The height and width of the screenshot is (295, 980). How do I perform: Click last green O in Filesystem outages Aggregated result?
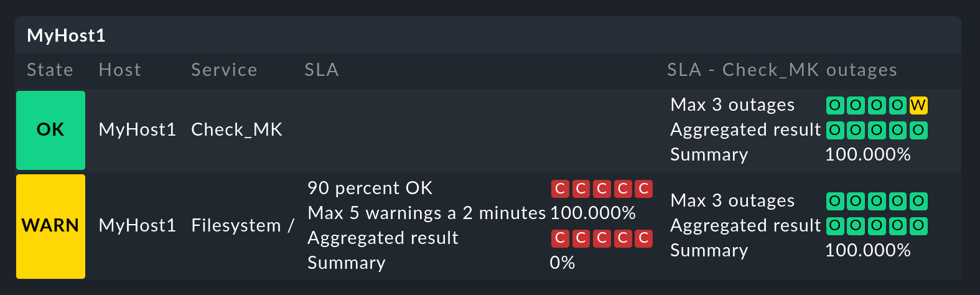coord(918,226)
